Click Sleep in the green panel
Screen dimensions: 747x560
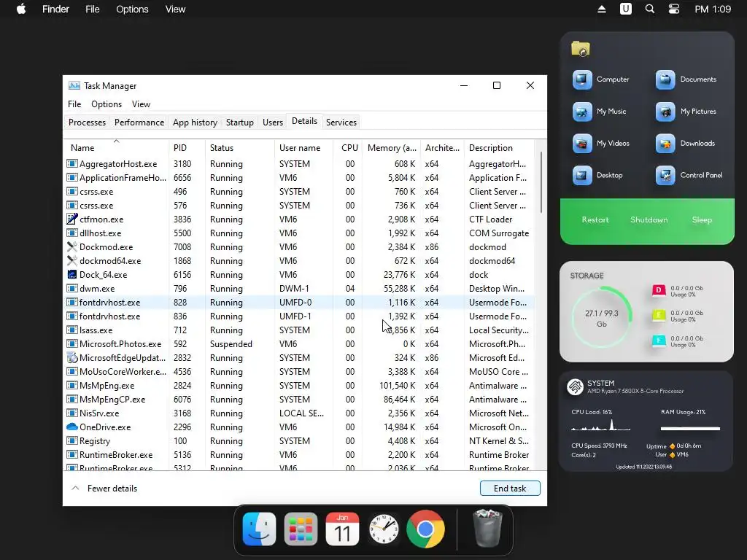click(x=702, y=219)
